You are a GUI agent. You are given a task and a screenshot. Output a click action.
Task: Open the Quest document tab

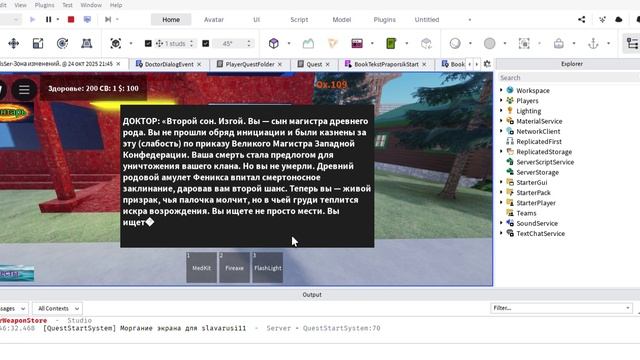[314, 64]
